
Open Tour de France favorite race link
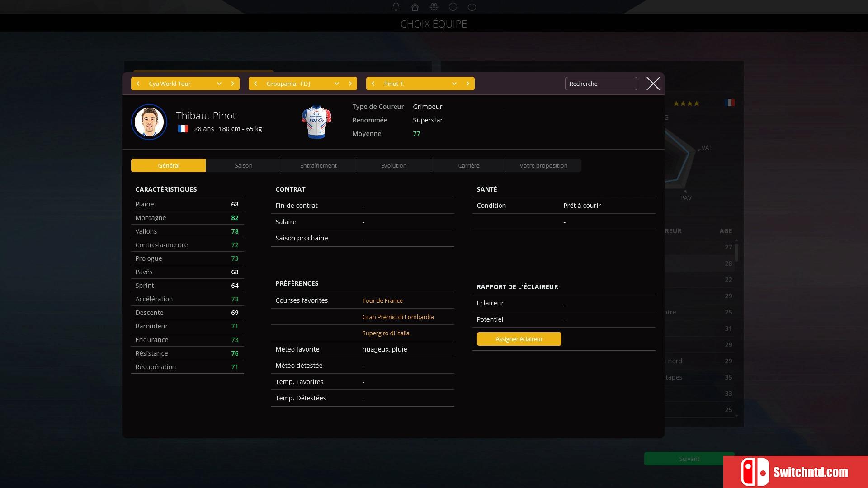point(382,300)
